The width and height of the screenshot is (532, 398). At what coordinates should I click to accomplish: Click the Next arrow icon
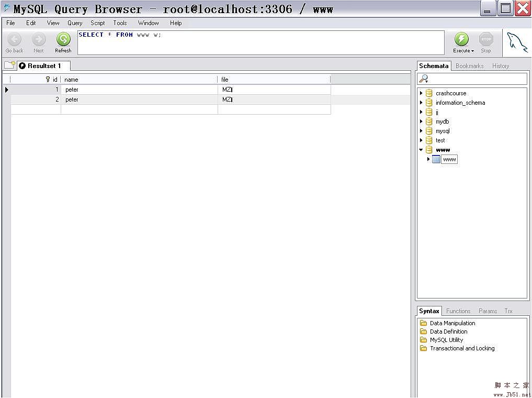tap(39, 39)
